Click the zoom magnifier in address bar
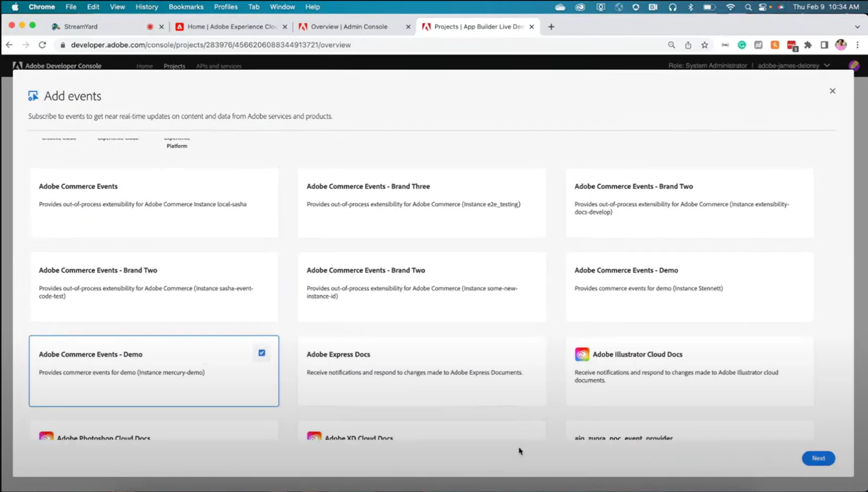This screenshot has width=868, height=492. point(672,45)
